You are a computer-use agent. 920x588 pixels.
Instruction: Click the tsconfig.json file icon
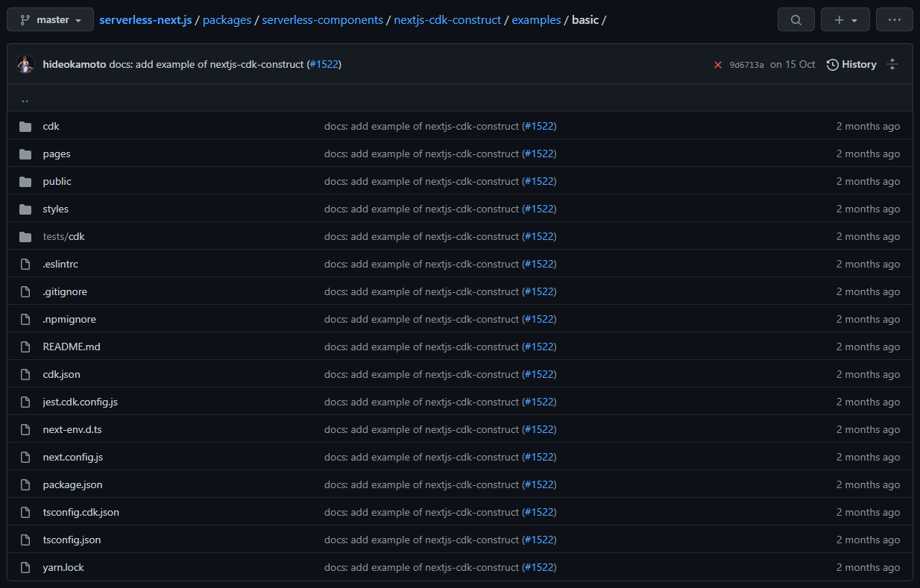tap(25, 540)
